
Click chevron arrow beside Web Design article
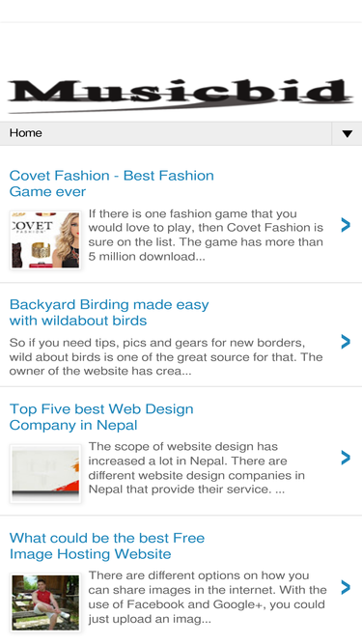pyautogui.click(x=346, y=458)
